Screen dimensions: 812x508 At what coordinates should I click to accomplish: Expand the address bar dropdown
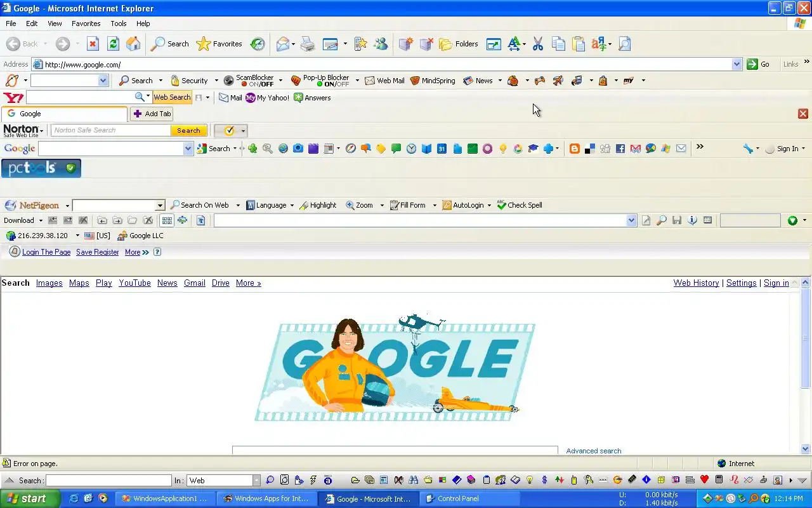737,64
